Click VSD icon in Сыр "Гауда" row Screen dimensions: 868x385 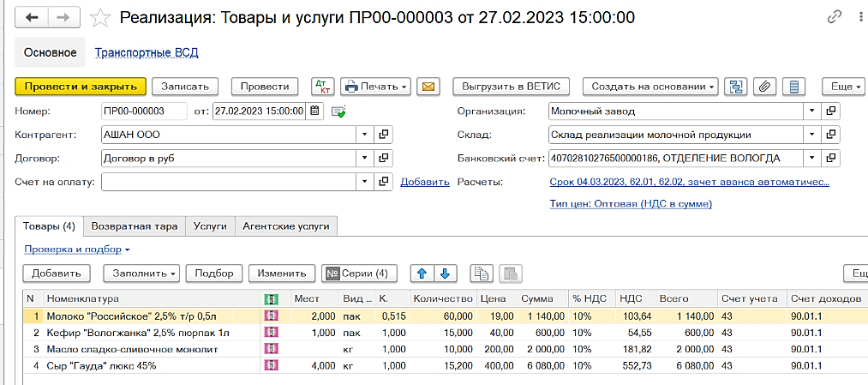tap(272, 365)
